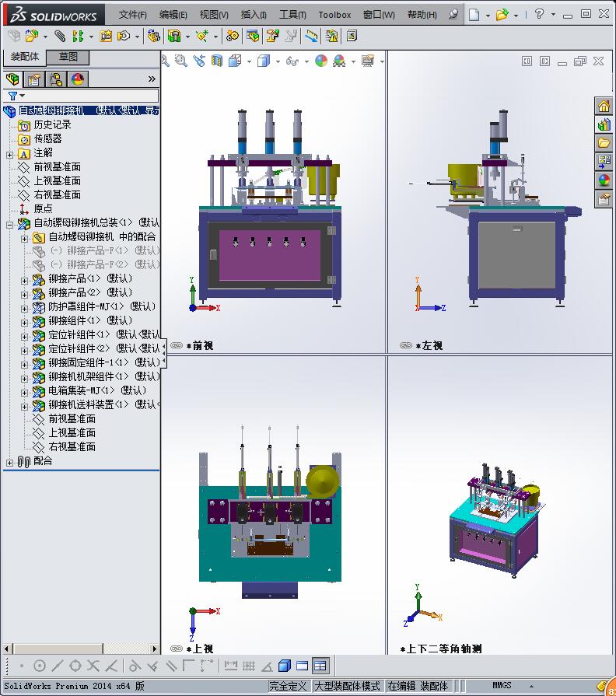Open the Hide/Show Items glasses dropdown

point(306,61)
